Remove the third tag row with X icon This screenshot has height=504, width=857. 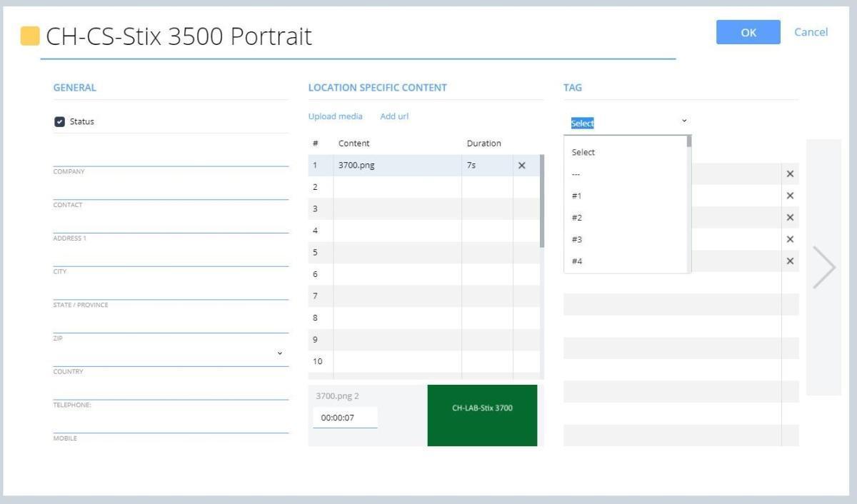(790, 218)
